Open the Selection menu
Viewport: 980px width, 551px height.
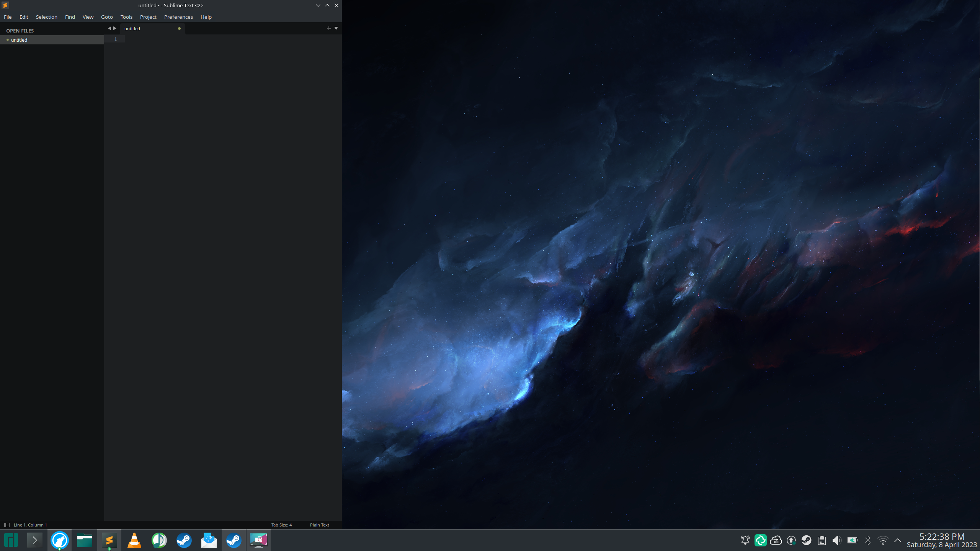(x=46, y=17)
